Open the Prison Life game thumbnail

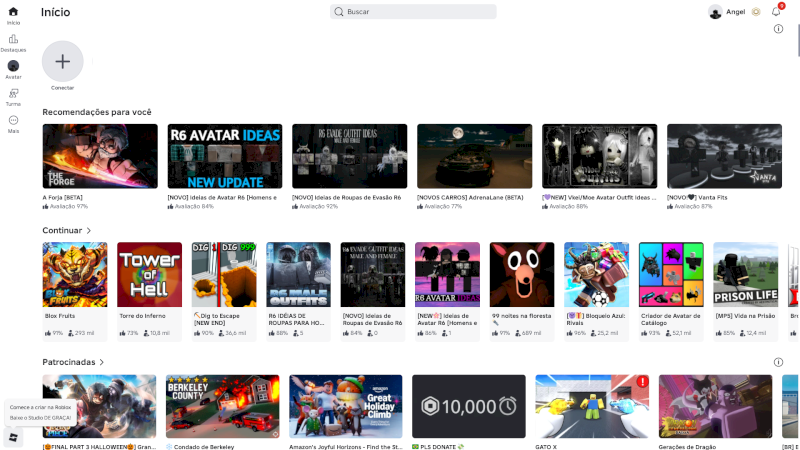(745, 274)
